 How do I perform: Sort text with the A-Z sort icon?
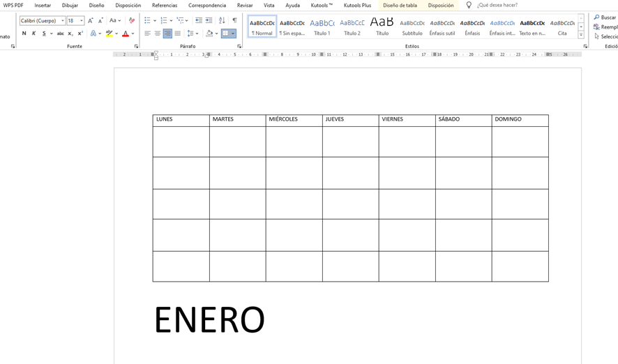point(222,20)
